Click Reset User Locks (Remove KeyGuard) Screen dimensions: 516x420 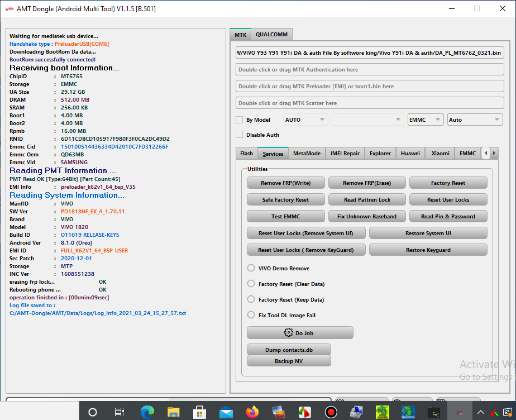[306, 250]
